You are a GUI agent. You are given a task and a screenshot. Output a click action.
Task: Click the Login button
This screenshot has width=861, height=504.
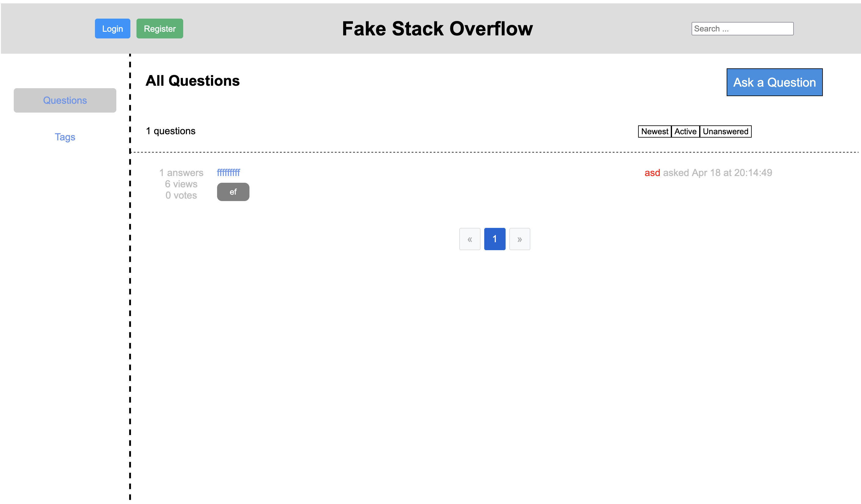click(112, 29)
